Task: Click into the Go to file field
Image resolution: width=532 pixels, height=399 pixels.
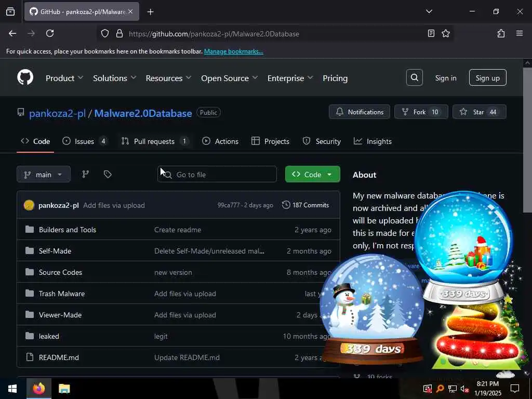Action: [217, 174]
